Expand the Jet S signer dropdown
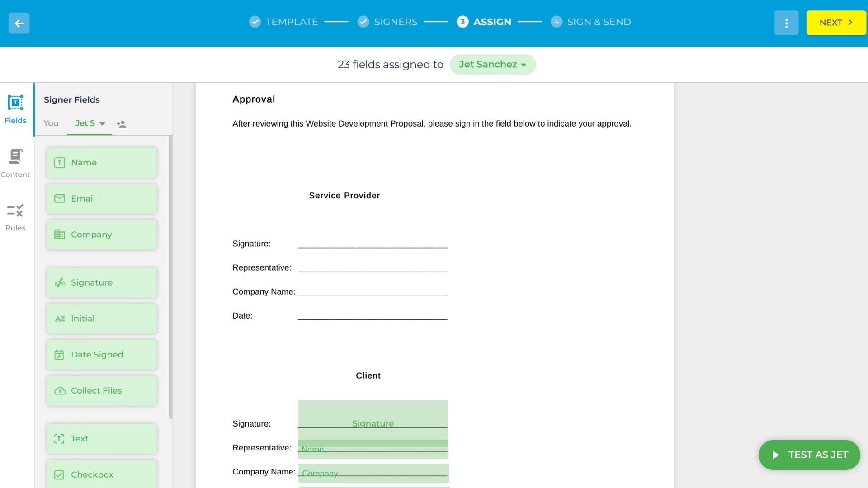This screenshot has width=868, height=488. (x=90, y=123)
